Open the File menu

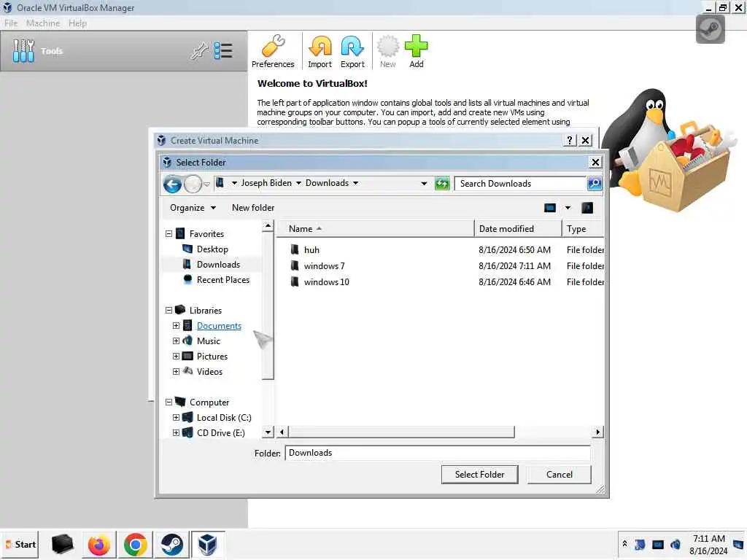[x=10, y=23]
